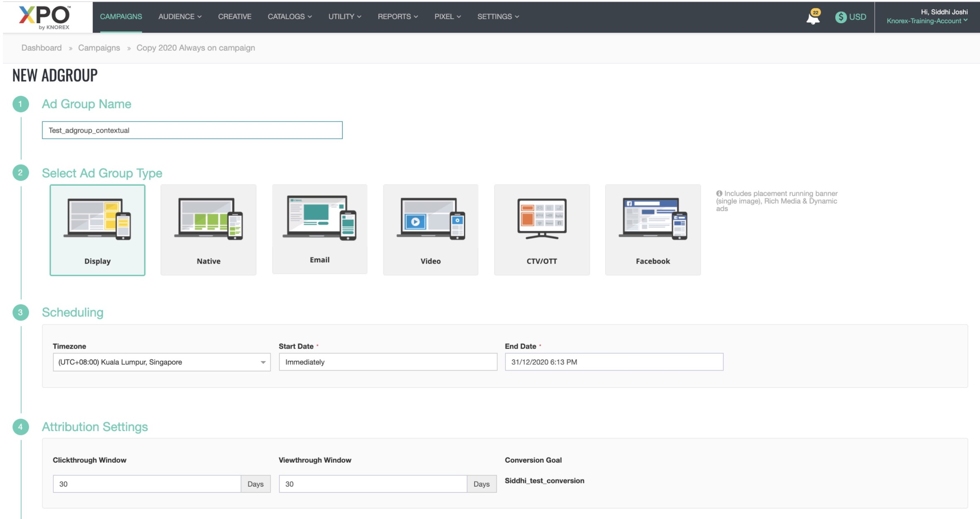
Task: Click the XPO by Knorex logo
Action: pyautogui.click(x=45, y=17)
